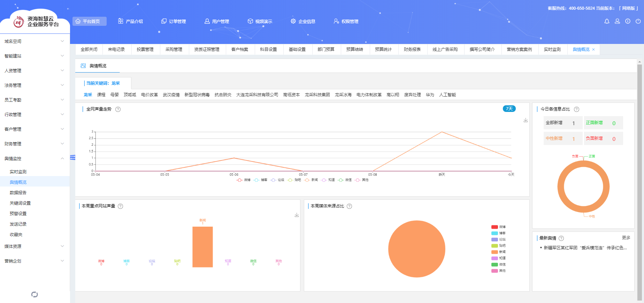Switch to the 实时监测 tab
Screen dimensions: 644x303
coord(552,50)
